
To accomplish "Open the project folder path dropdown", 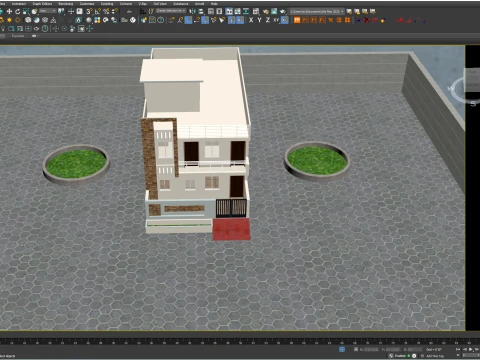I will pyautogui.click(x=317, y=11).
